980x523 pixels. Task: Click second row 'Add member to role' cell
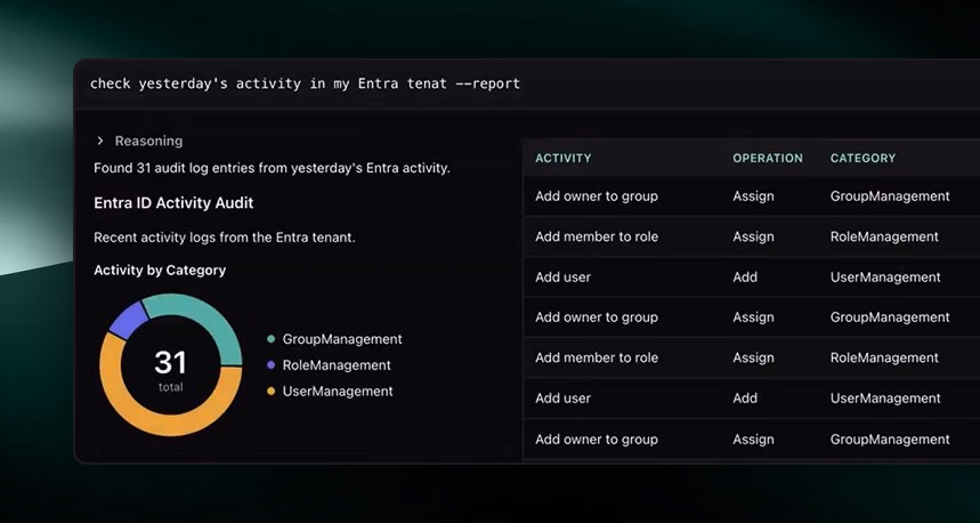(597, 236)
